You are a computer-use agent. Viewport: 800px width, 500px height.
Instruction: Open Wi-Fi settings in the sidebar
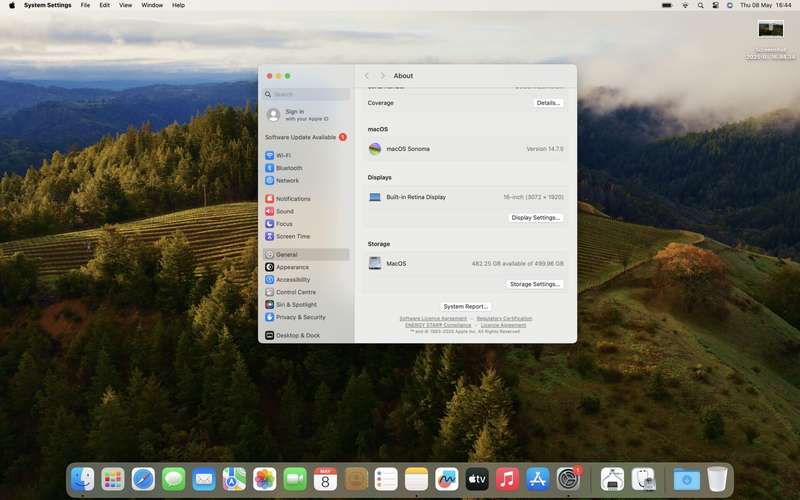pos(306,155)
